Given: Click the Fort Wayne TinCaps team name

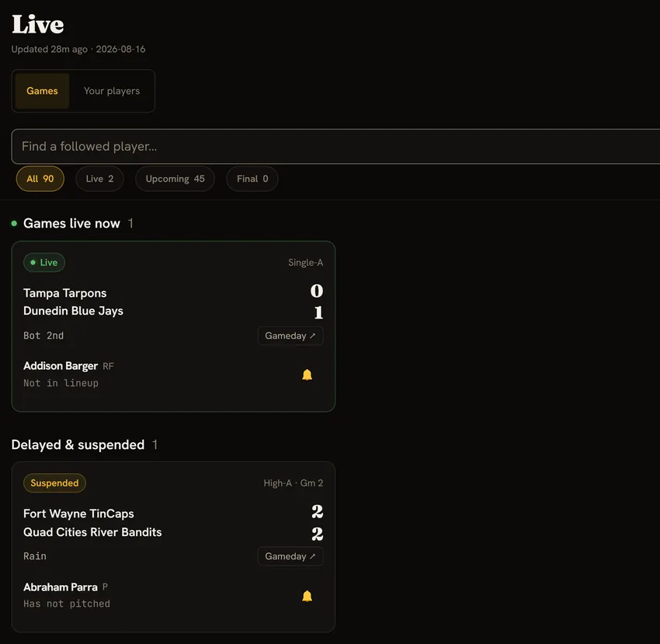Looking at the screenshot, I should pos(78,513).
